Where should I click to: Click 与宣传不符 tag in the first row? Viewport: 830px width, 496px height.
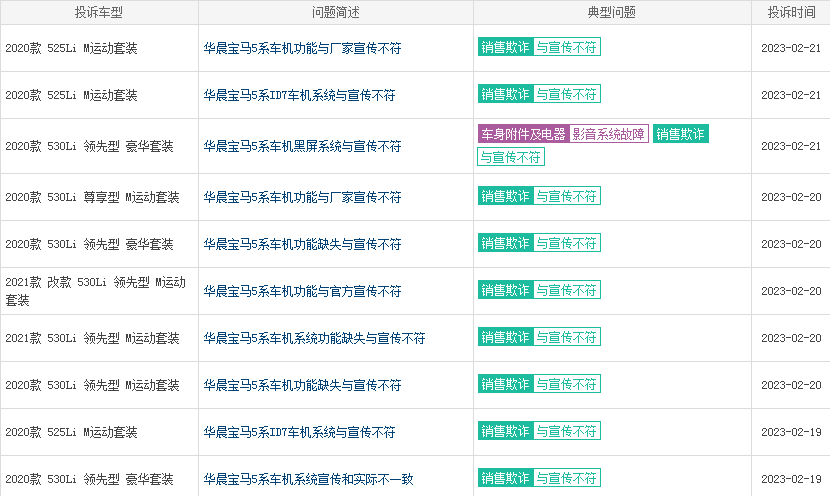coord(566,47)
